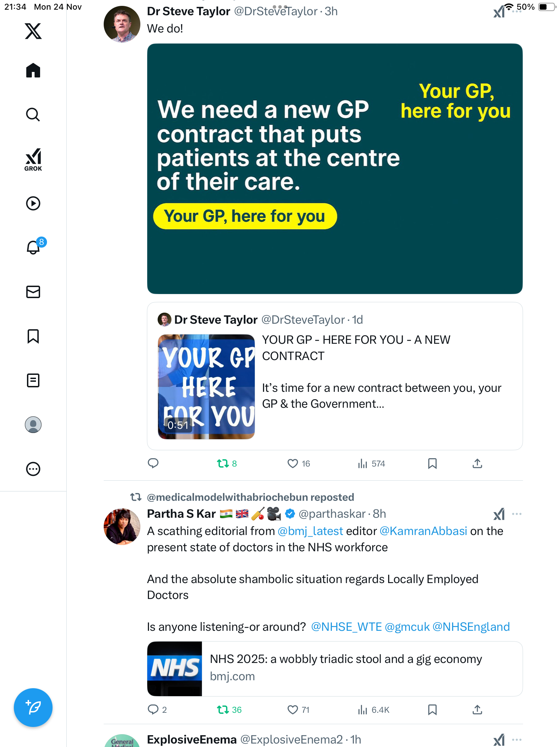Like Partha S Kar's post
Screen dimensions: 560x747
(293, 710)
